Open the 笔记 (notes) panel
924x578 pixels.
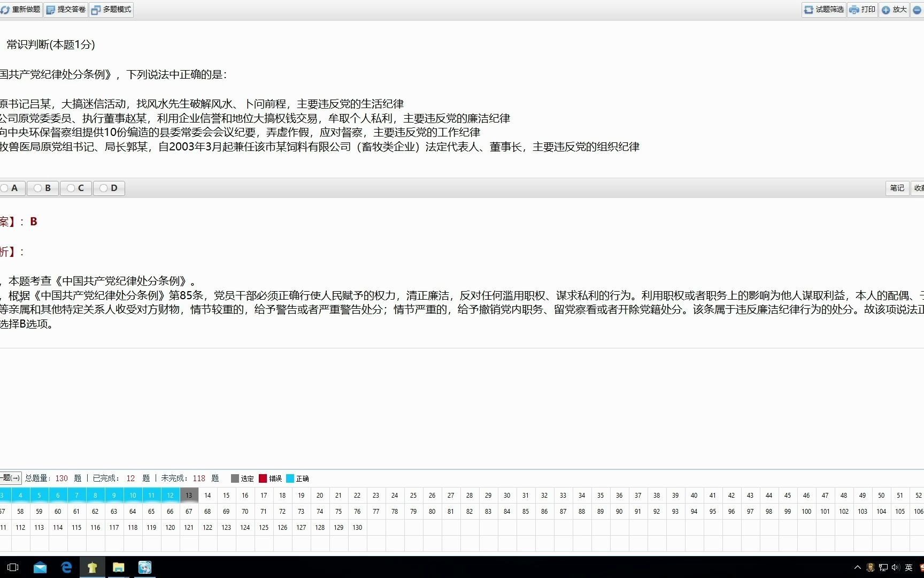(x=897, y=188)
